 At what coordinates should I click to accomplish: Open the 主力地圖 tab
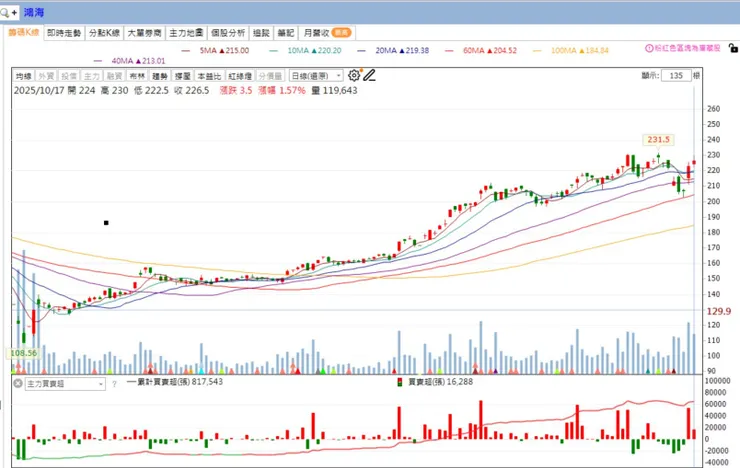coord(186,33)
